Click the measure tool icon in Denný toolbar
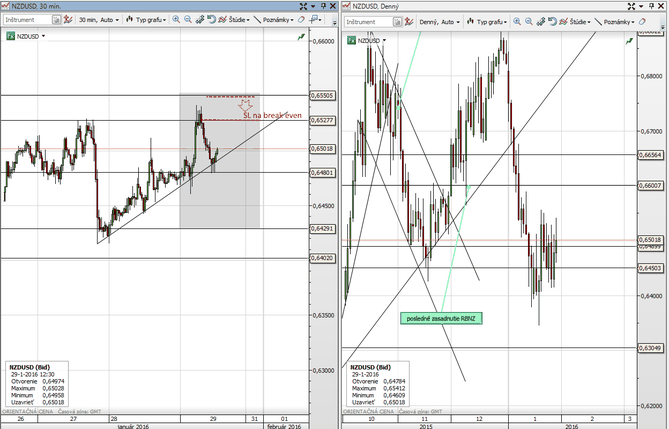 (541, 22)
